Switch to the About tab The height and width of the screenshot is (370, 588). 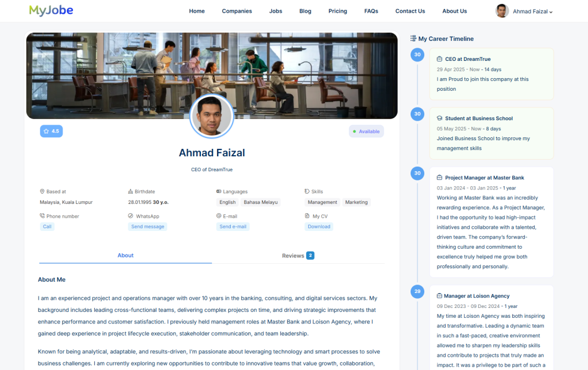[125, 256]
